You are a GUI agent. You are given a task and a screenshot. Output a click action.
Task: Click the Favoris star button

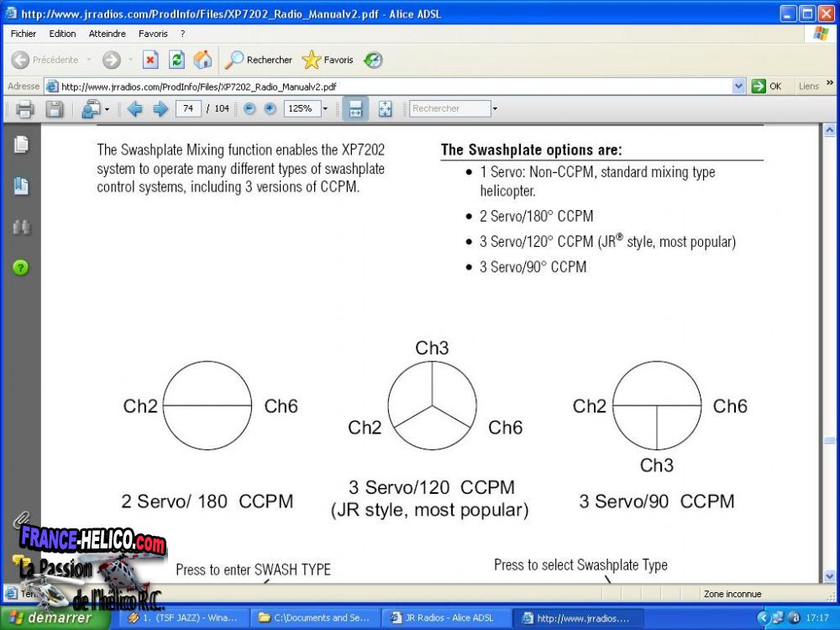(328, 60)
